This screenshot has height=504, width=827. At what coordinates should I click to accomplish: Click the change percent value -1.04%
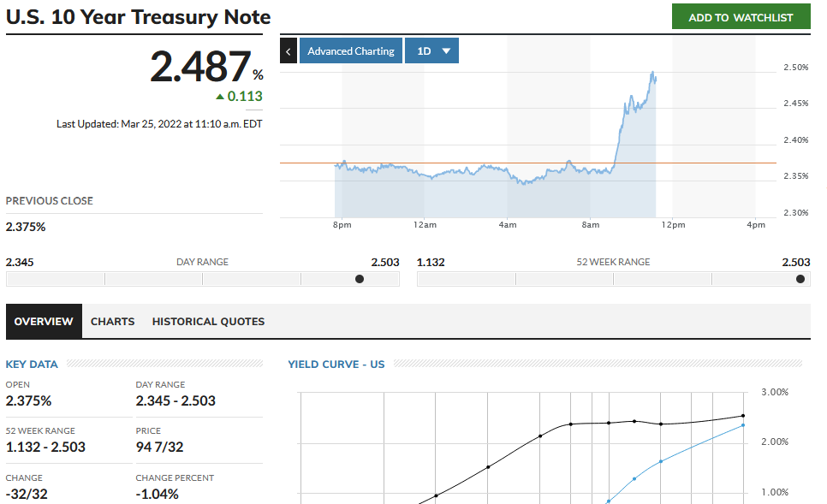(158, 494)
